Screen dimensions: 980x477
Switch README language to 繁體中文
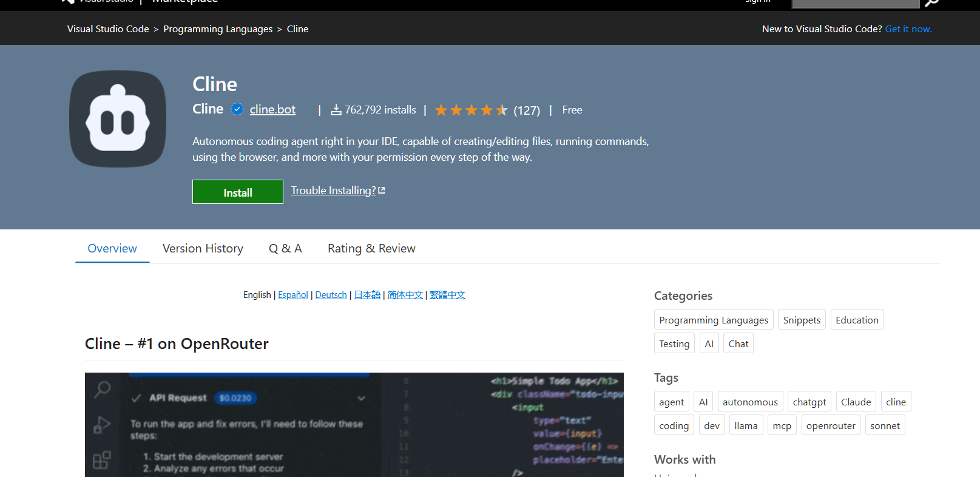(447, 295)
